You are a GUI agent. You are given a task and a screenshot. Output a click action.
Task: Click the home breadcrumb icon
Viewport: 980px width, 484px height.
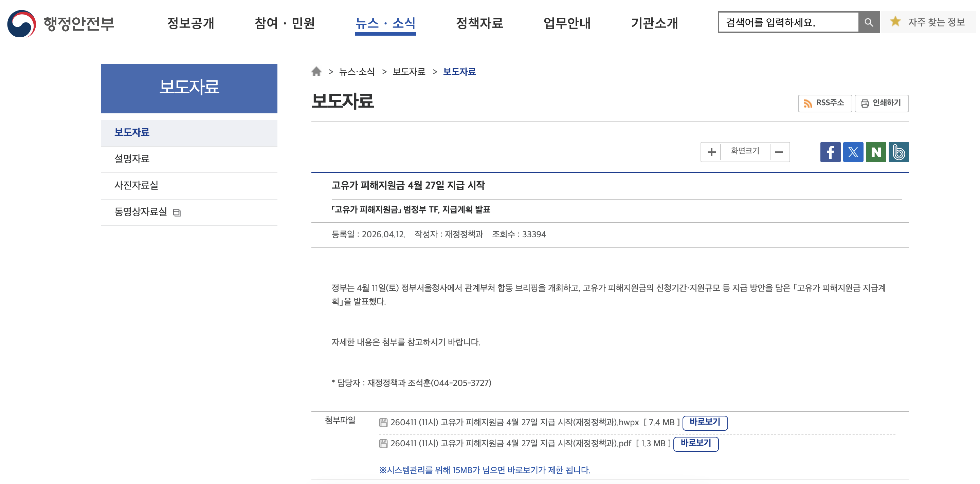pos(316,72)
